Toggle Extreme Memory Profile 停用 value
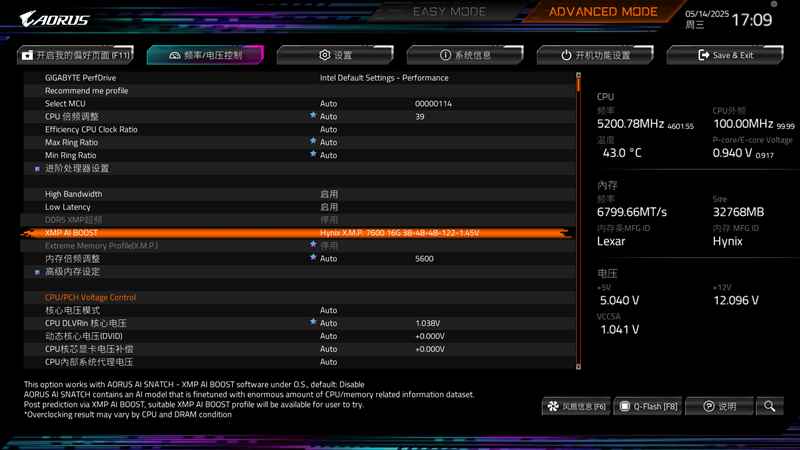The image size is (800, 450). pyautogui.click(x=329, y=246)
